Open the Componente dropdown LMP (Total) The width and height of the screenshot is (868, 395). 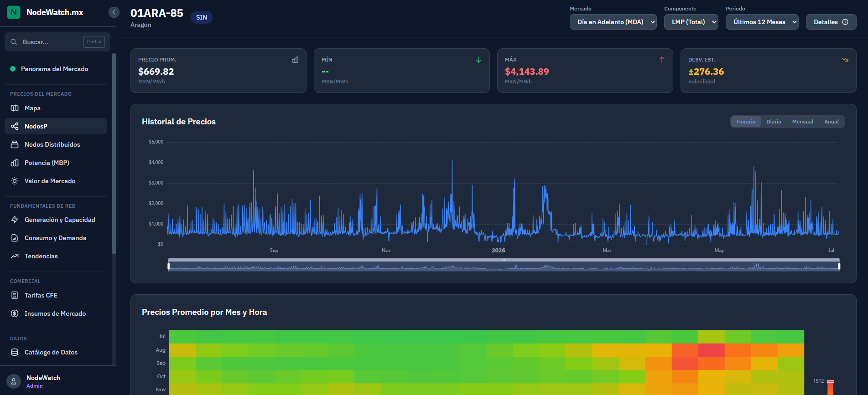691,22
